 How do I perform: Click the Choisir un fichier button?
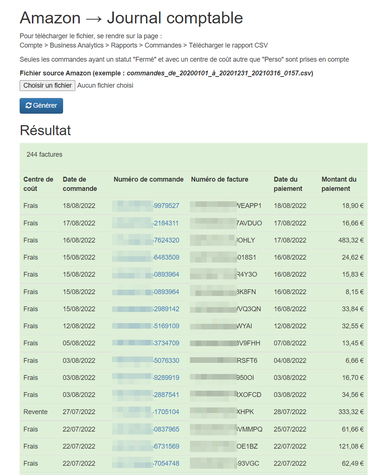pyautogui.click(x=47, y=85)
